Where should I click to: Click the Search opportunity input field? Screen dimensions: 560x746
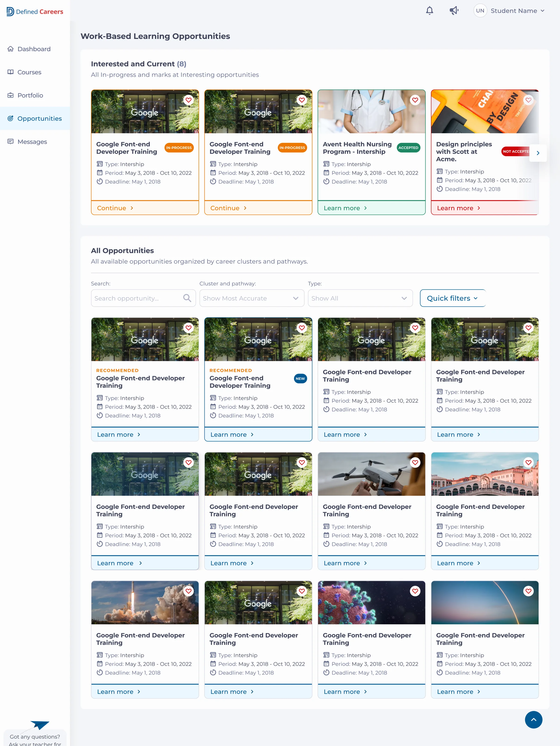(143, 298)
